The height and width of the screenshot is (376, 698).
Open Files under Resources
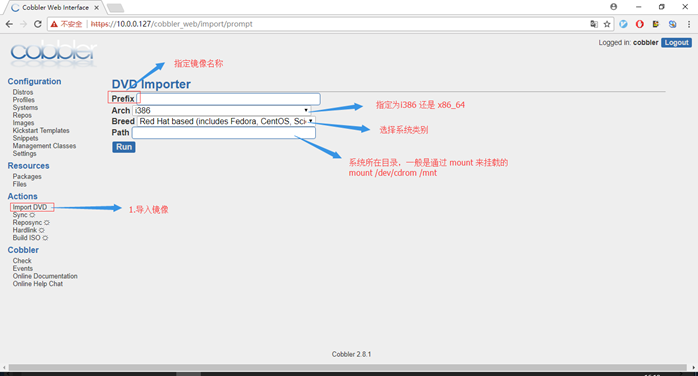[x=19, y=184]
